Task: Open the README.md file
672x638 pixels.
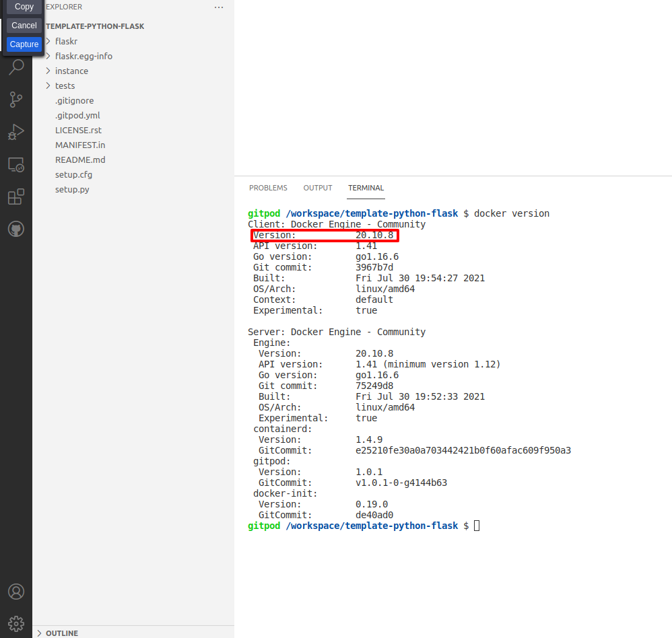Action: click(x=80, y=159)
